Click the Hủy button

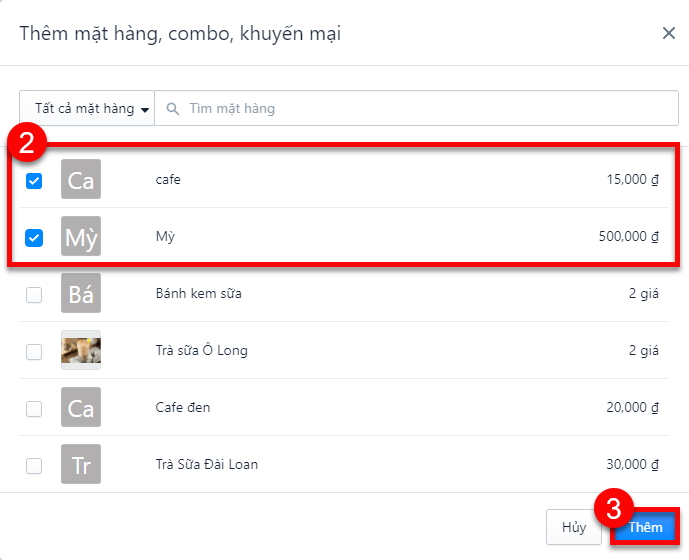click(x=574, y=527)
